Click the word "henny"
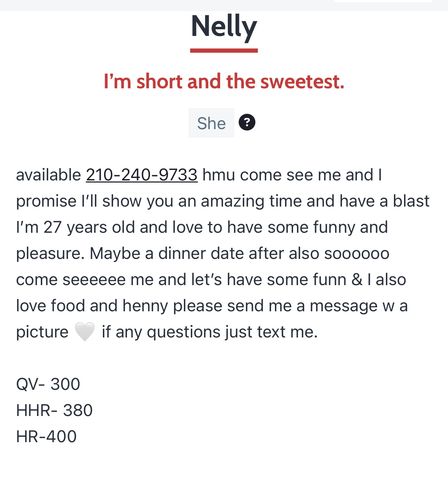This screenshot has width=448, height=498. point(145,306)
